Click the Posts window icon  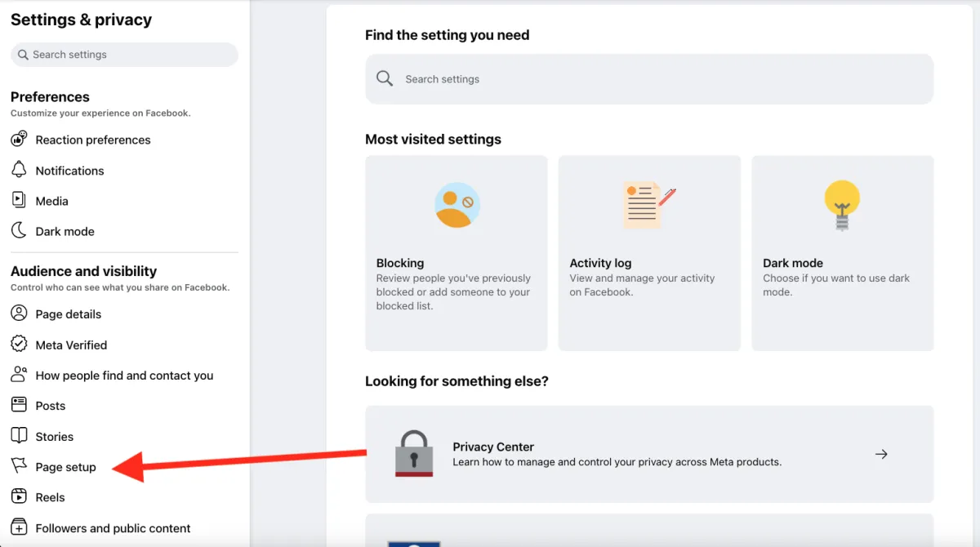19,405
